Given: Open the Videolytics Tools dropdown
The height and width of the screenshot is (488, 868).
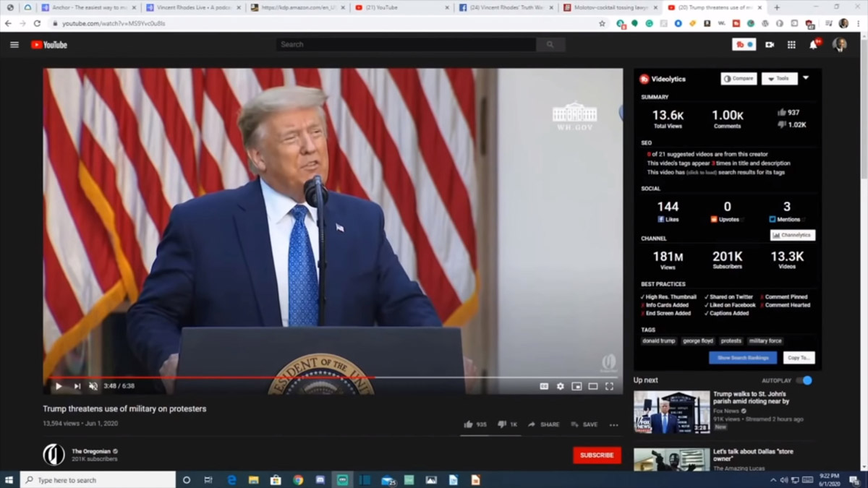Looking at the screenshot, I should point(779,79).
